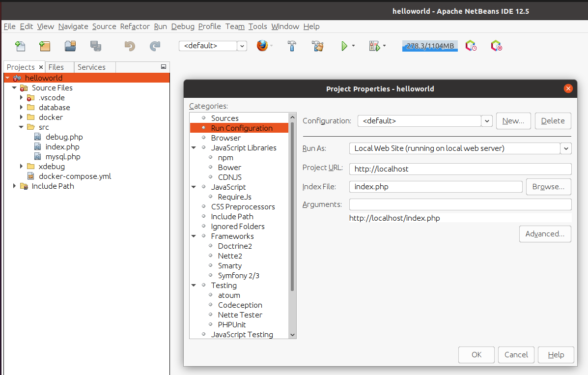Expand the Include Path node in Projects
Image resolution: width=588 pixels, height=375 pixels.
pyautogui.click(x=14, y=186)
